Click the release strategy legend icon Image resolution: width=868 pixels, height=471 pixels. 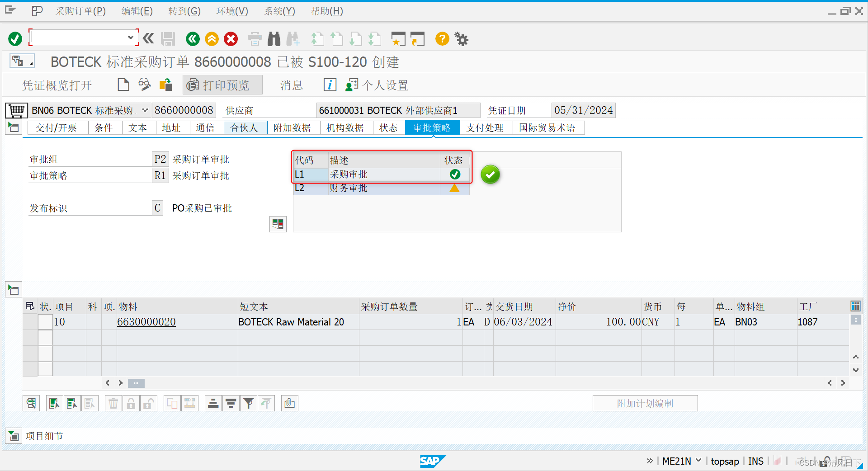(x=278, y=224)
